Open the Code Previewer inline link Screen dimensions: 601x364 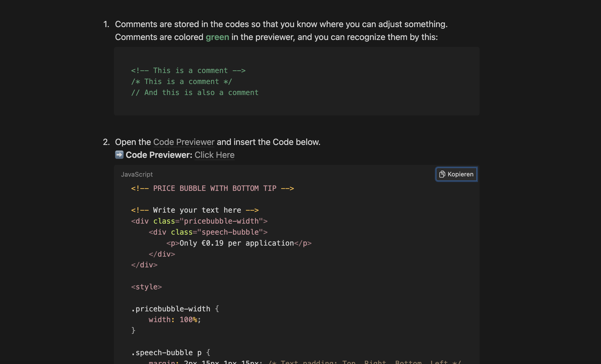[x=184, y=142]
